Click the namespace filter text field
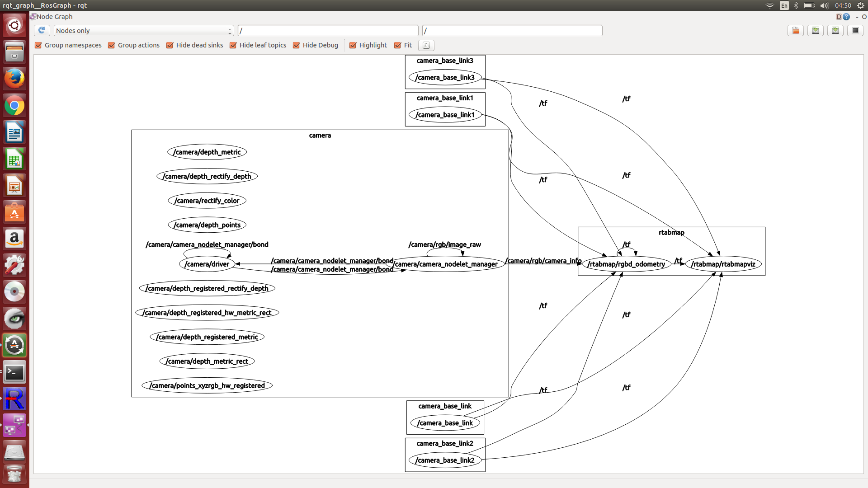The image size is (868, 488). (328, 30)
